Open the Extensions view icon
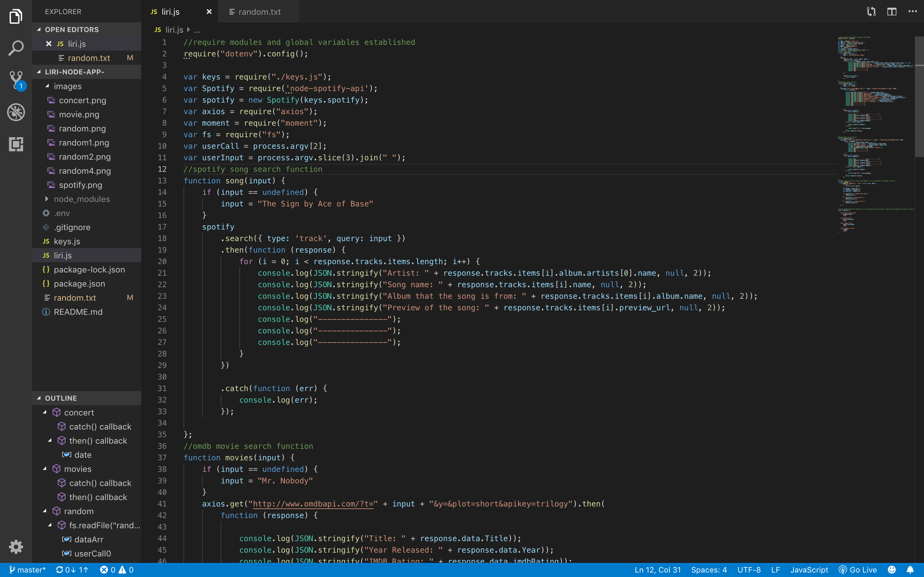 click(16, 144)
